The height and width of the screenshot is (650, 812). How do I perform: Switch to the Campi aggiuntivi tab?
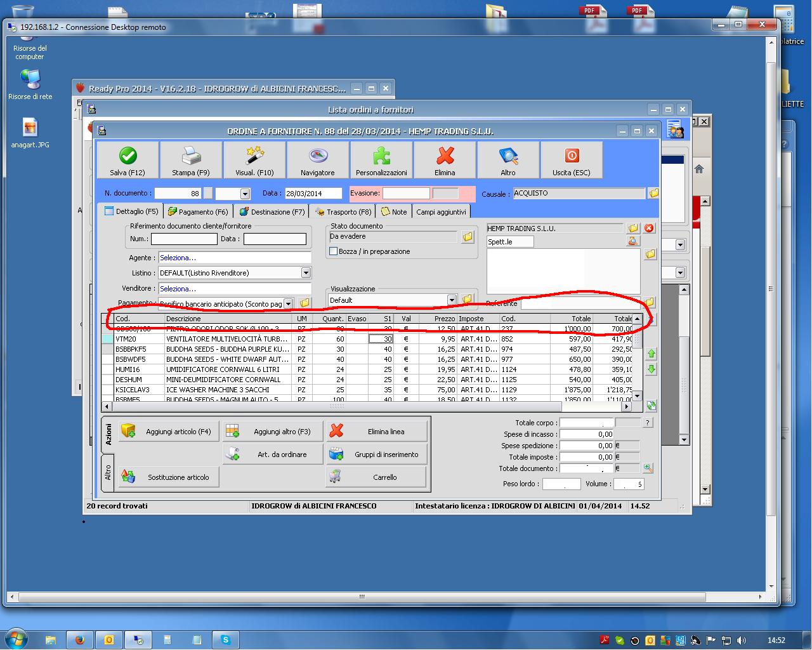441,211
